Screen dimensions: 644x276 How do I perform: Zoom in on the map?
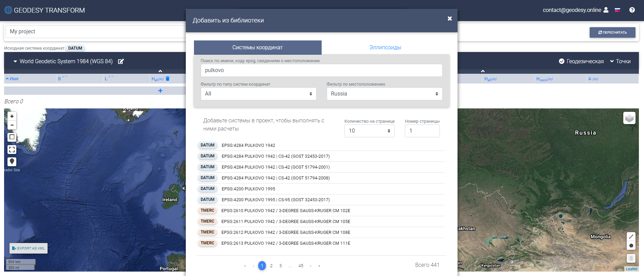point(12,116)
